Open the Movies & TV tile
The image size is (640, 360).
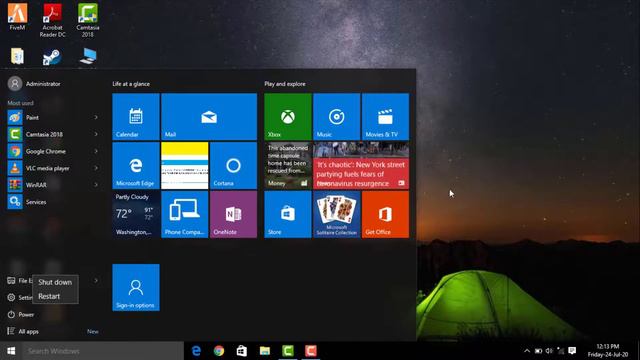[x=385, y=117]
